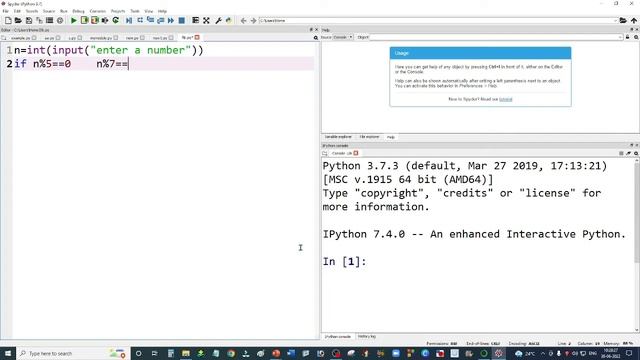Image resolution: width=640 pixels, height=360 pixels.
Task: Click the Windows Start button
Action: [x=8, y=353]
